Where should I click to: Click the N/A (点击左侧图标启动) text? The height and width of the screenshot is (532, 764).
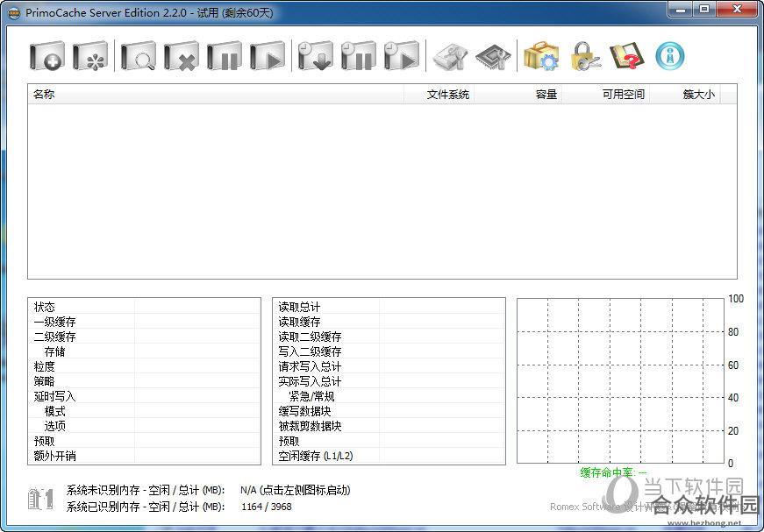(296, 490)
